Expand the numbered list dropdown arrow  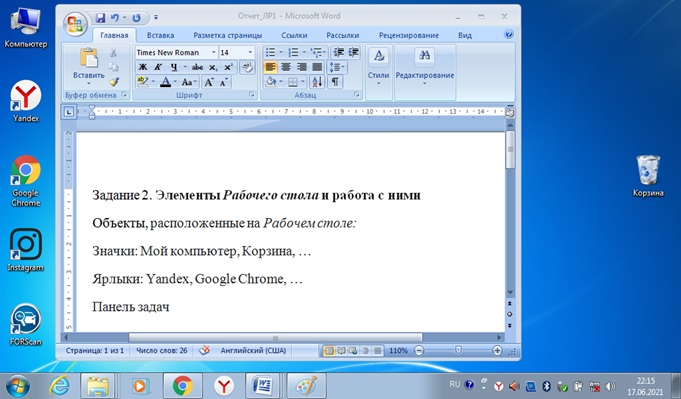coord(304,53)
